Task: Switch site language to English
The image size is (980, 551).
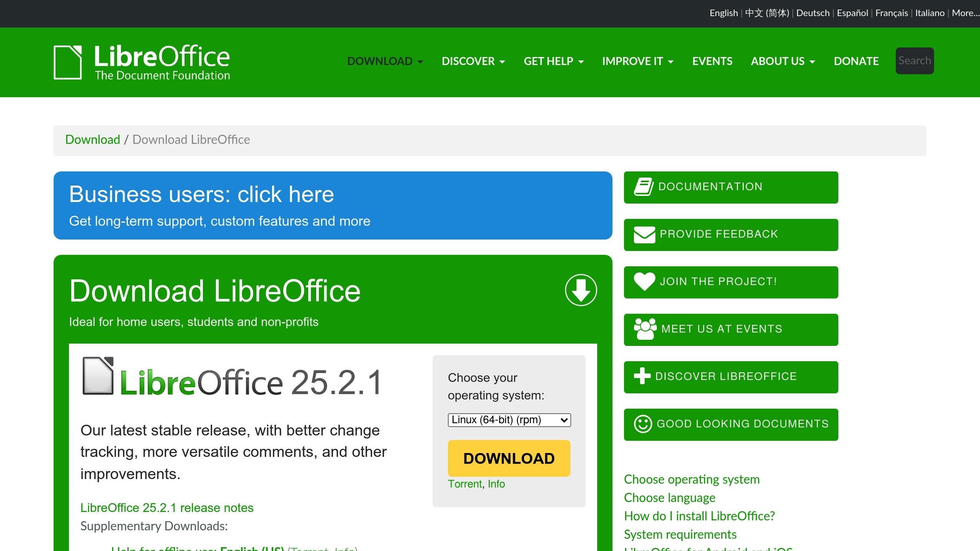Action: 724,13
